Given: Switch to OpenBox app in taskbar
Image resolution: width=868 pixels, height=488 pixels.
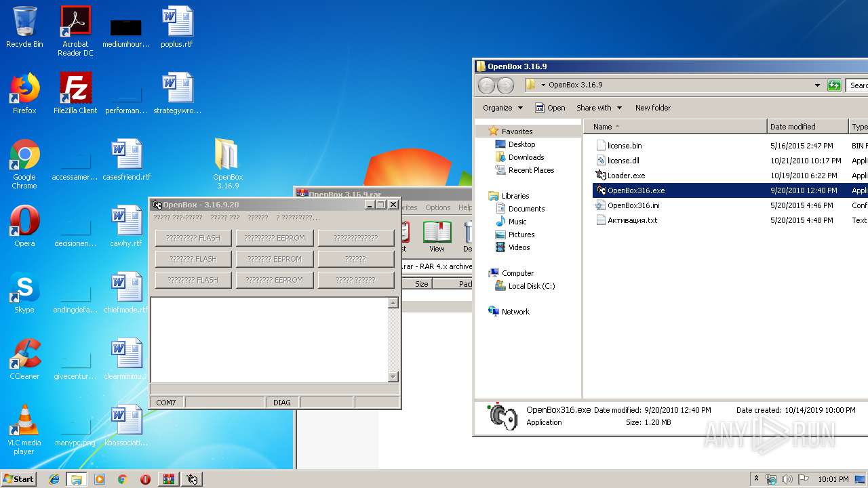Looking at the screenshot, I should (192, 479).
